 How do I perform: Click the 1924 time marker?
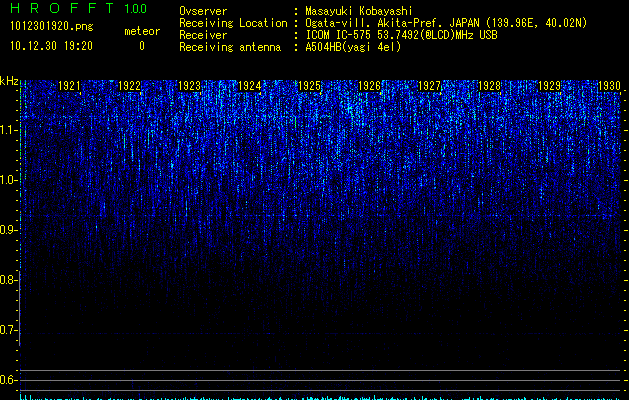pyautogui.click(x=250, y=86)
